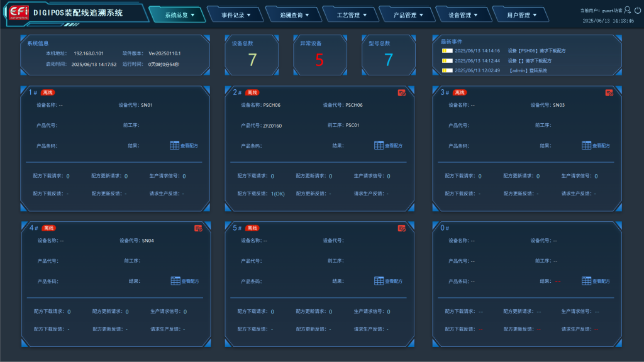Open the 追溯查询 dropdown
Viewport: 644px width, 362px height.
point(294,15)
